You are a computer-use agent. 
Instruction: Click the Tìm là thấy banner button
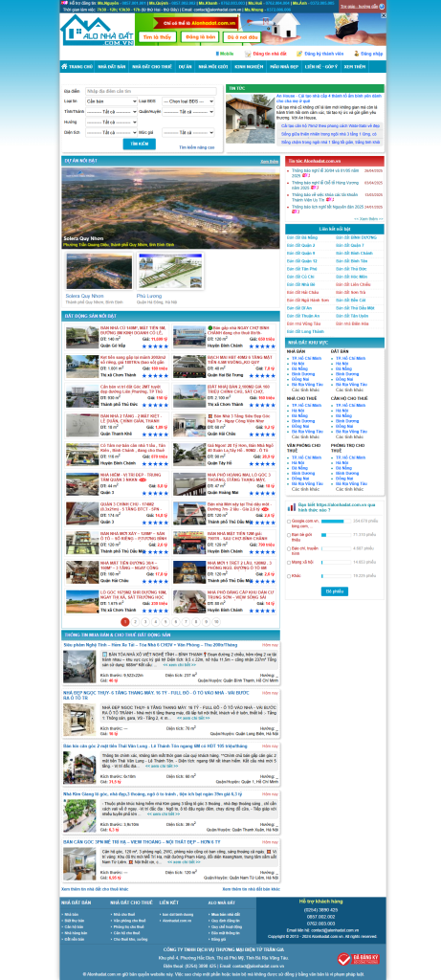[x=157, y=37]
